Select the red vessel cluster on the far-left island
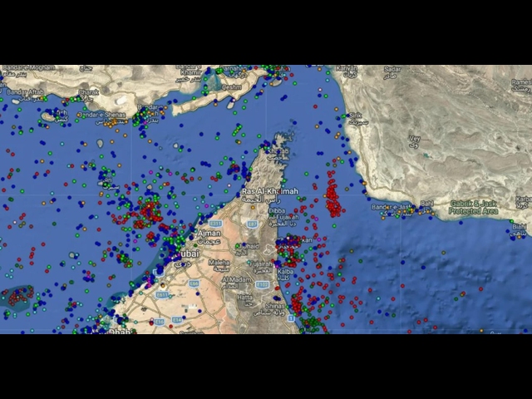This screenshot has width=532, height=399. coord(19,295)
